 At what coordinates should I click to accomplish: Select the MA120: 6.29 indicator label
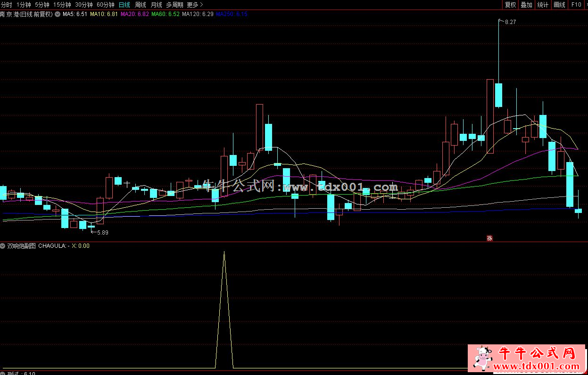pyautogui.click(x=198, y=14)
